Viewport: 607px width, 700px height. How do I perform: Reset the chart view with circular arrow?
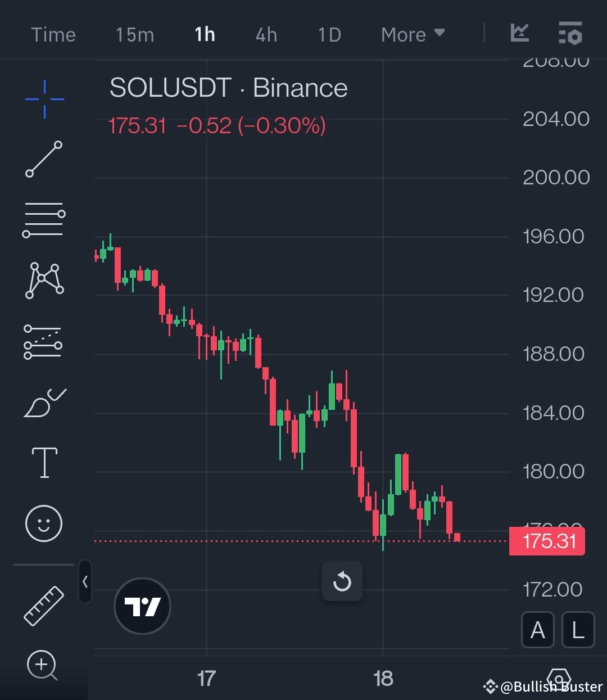342,581
